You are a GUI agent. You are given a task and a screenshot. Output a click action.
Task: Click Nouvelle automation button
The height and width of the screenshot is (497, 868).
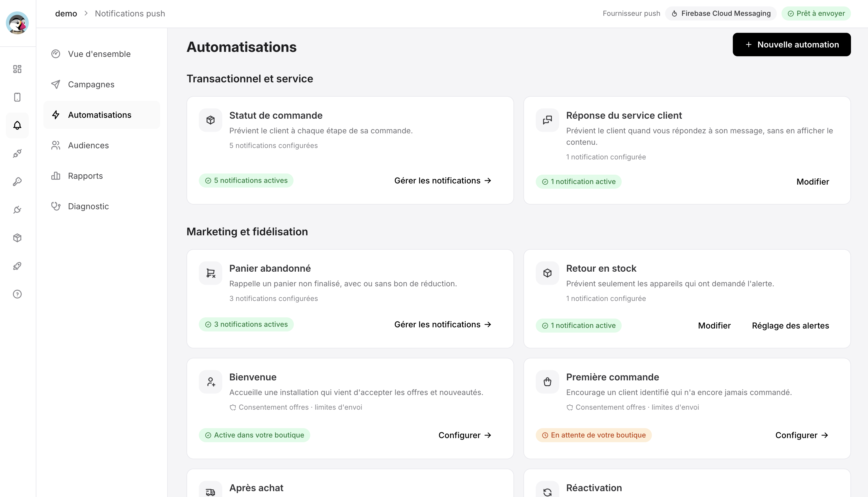point(791,45)
